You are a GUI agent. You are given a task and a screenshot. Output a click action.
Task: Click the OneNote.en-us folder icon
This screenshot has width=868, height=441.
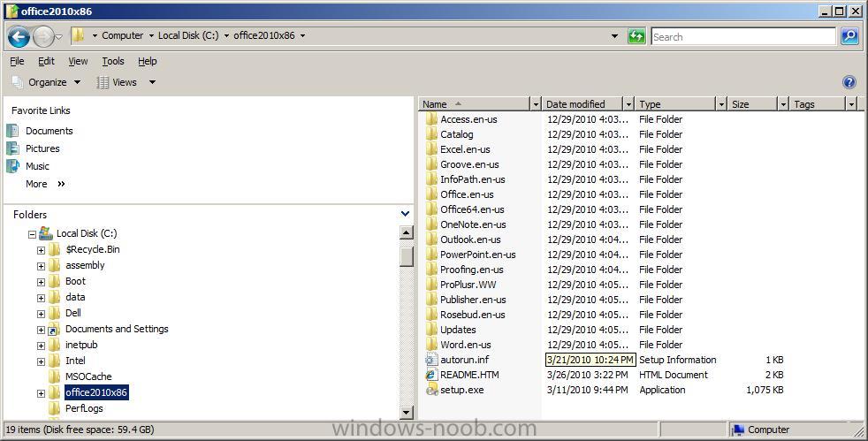tap(431, 224)
